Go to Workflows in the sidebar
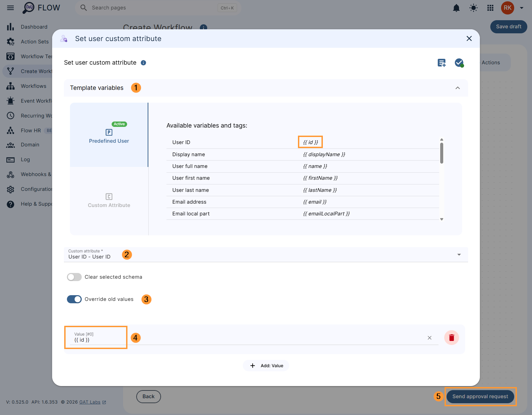The height and width of the screenshot is (415, 532). coord(34,86)
